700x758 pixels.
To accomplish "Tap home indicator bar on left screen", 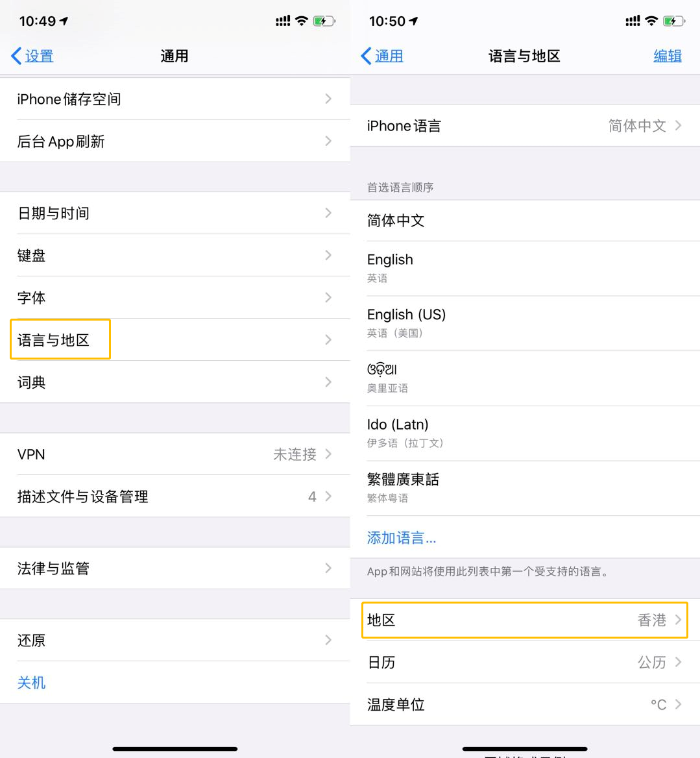I will pos(175,749).
